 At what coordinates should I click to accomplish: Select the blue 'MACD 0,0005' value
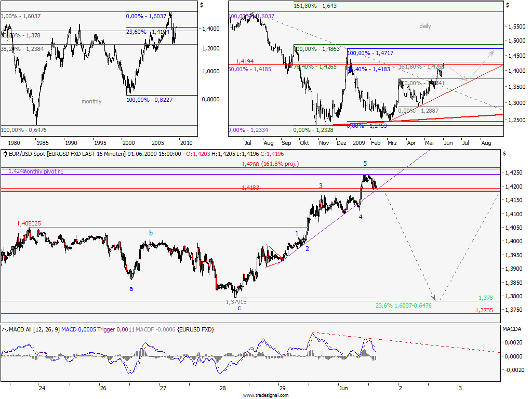point(79,329)
